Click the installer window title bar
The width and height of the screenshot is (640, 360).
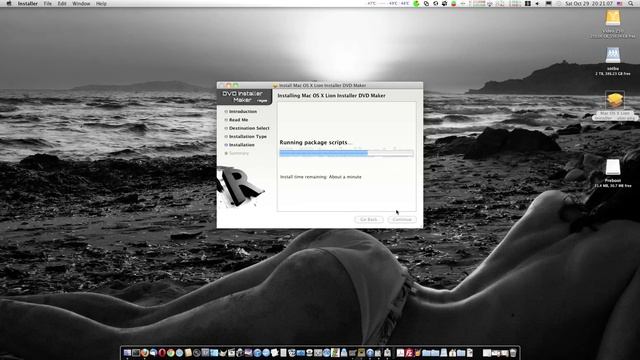(x=320, y=85)
